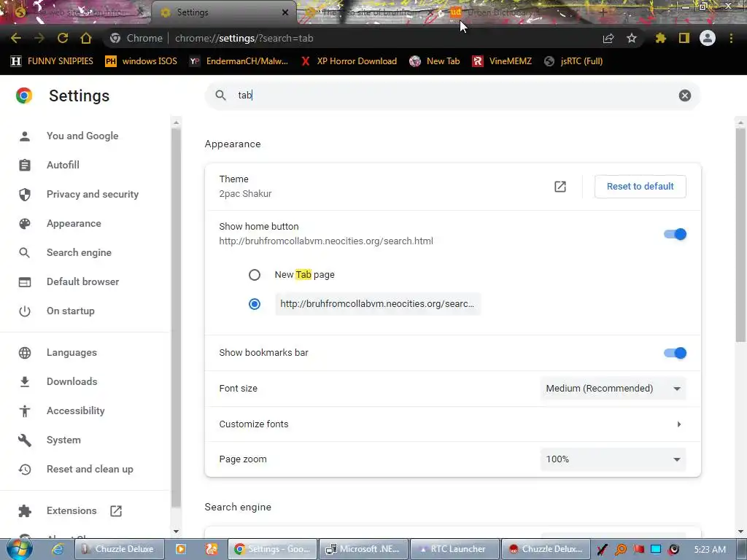The width and height of the screenshot is (747, 560).
Task: Focus the settings search field
Action: tap(452, 96)
